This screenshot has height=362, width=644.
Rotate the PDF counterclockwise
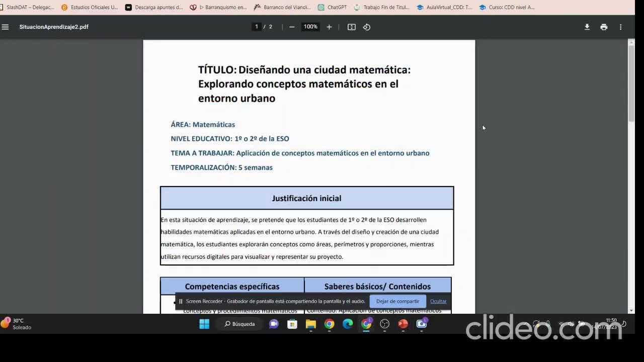pyautogui.click(x=367, y=27)
